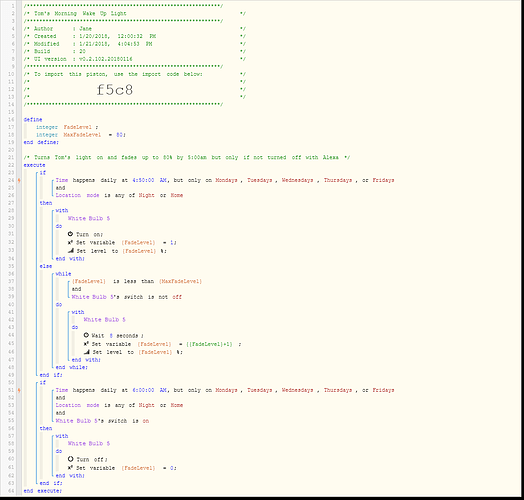Click the power icon beside Turn on
524x500 pixels.
70,234
